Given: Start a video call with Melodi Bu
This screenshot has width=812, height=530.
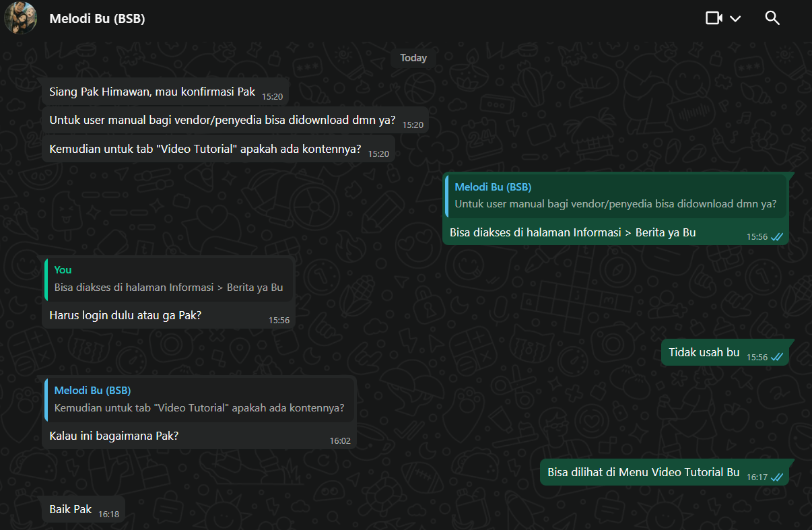Looking at the screenshot, I should pos(714,18).
